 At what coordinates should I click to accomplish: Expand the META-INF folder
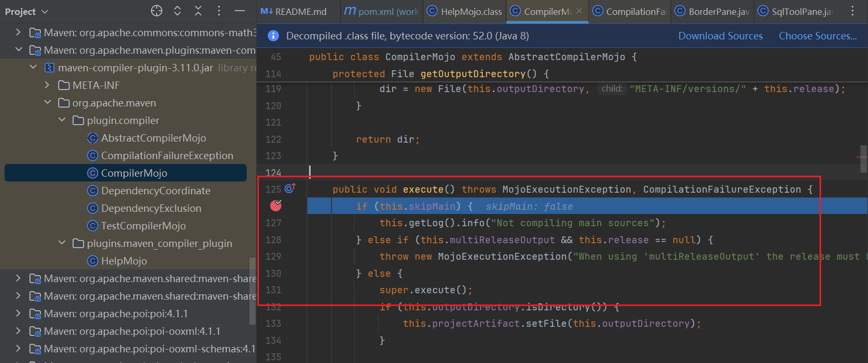pos(47,85)
